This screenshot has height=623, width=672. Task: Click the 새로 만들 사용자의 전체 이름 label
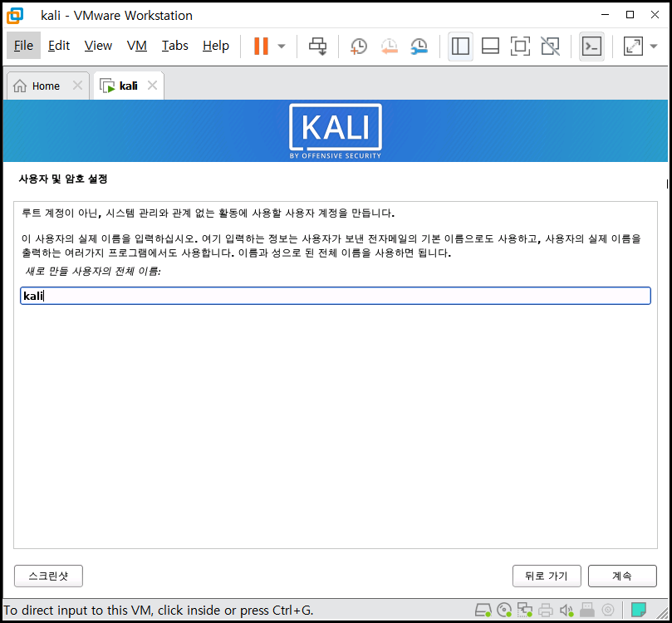pyautogui.click(x=93, y=272)
